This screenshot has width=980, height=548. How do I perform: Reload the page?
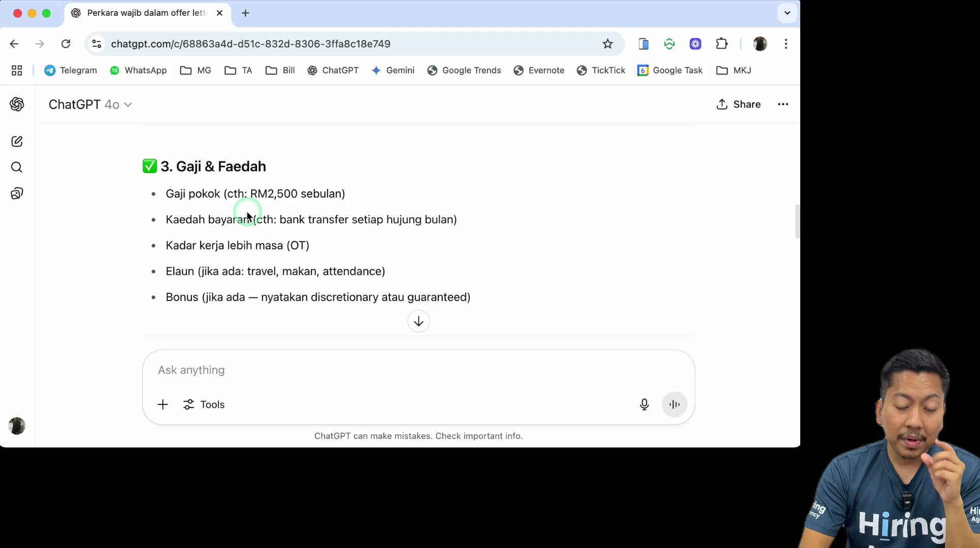pos(66,44)
